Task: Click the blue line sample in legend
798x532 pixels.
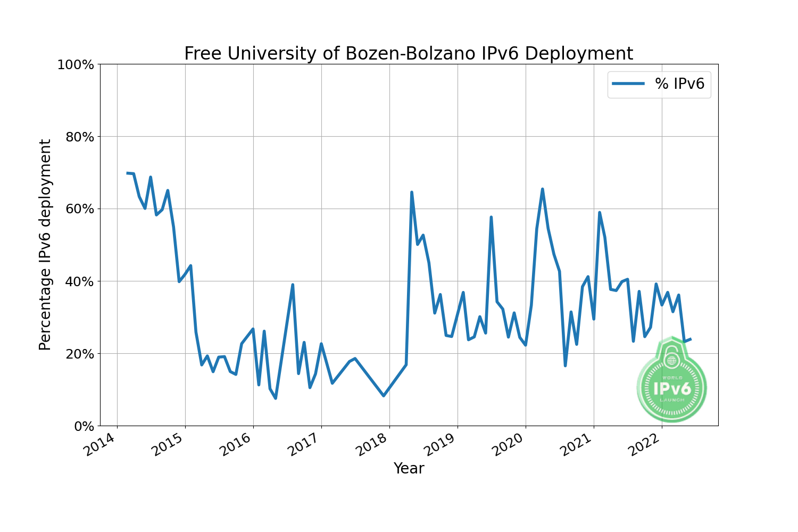Action: 628,84
